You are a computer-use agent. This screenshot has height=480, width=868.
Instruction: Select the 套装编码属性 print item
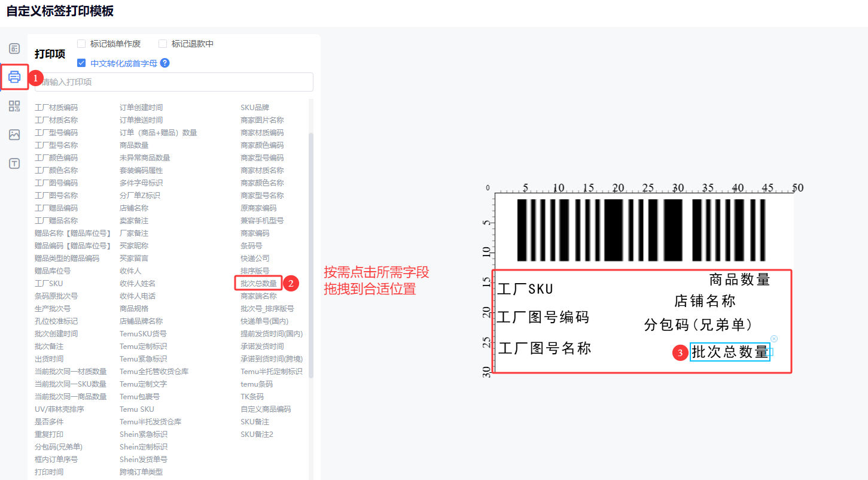tap(141, 171)
